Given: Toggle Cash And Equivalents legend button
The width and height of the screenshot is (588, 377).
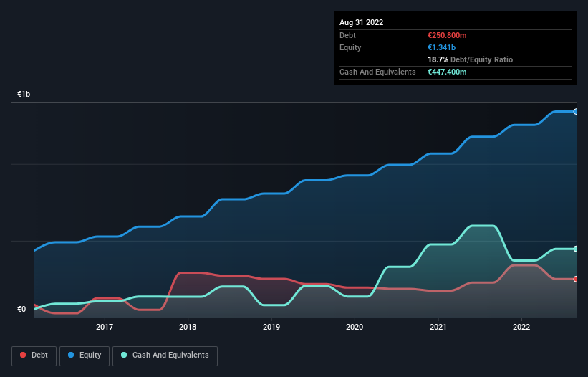Looking at the screenshot, I should coord(165,355).
